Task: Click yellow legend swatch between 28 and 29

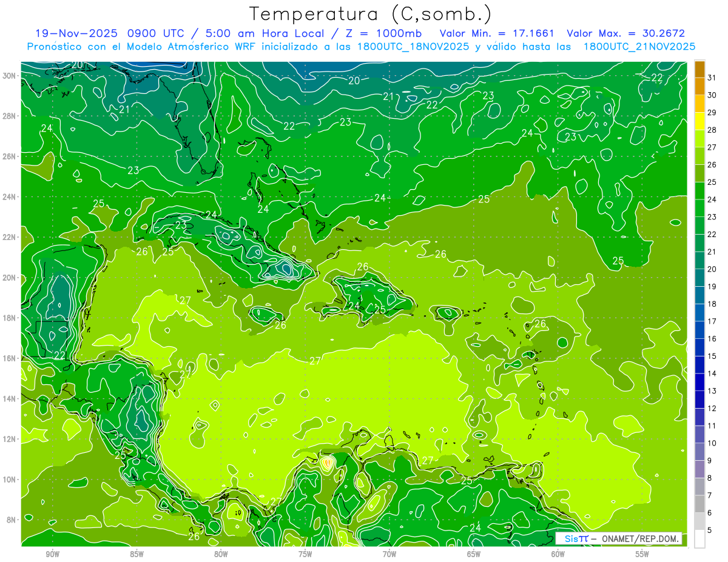Action: [x=699, y=121]
